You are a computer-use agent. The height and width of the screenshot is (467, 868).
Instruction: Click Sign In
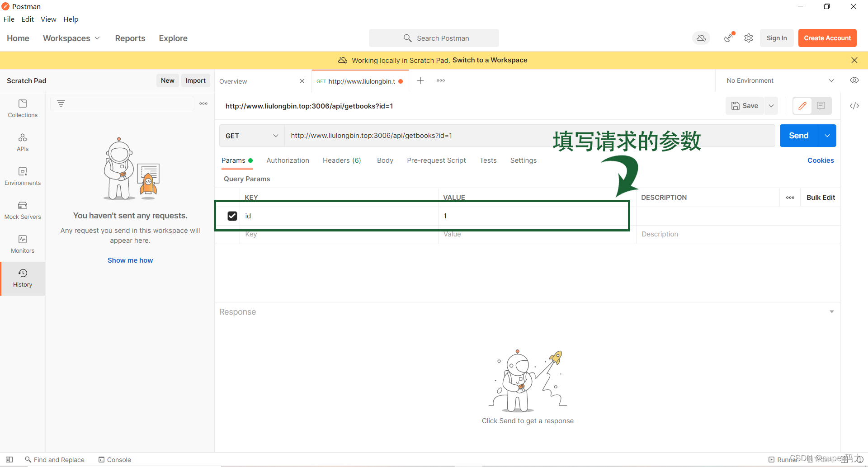777,38
